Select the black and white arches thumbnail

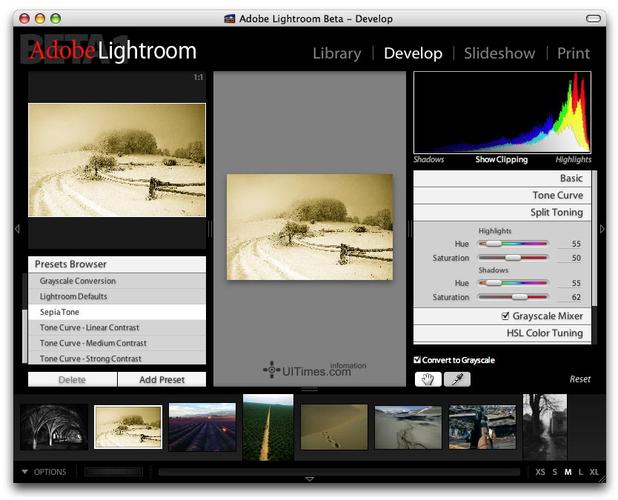tap(54, 427)
